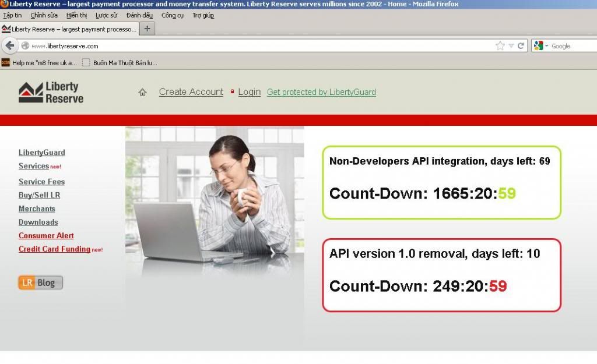Open the 'Tập tin' menu
597x364 pixels.
pyautogui.click(x=12, y=15)
